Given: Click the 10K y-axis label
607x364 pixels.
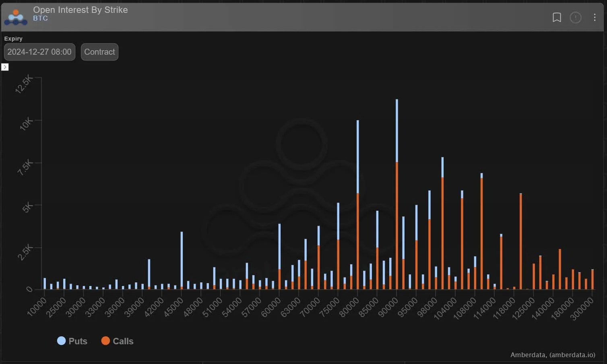Looking at the screenshot, I should click(x=27, y=124).
